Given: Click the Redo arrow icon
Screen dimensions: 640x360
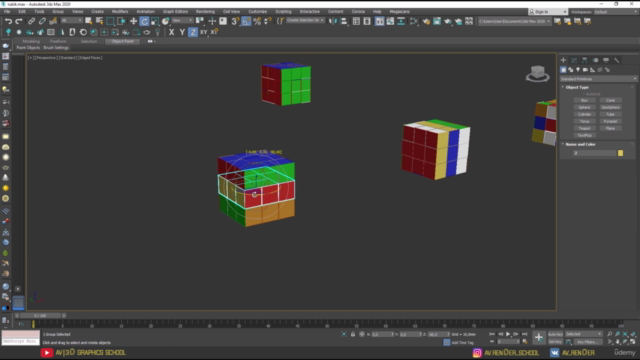Looking at the screenshot, I should pyautogui.click(x=19, y=21).
